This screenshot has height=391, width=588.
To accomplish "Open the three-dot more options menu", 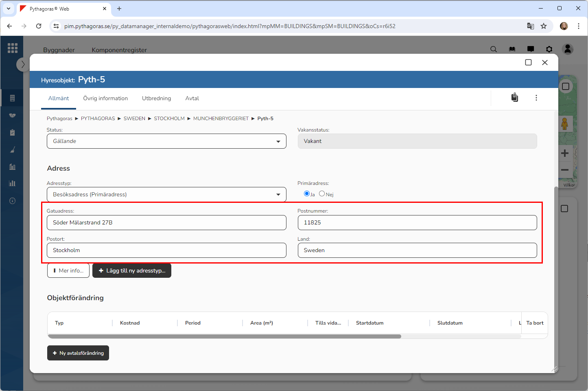I will coord(536,98).
